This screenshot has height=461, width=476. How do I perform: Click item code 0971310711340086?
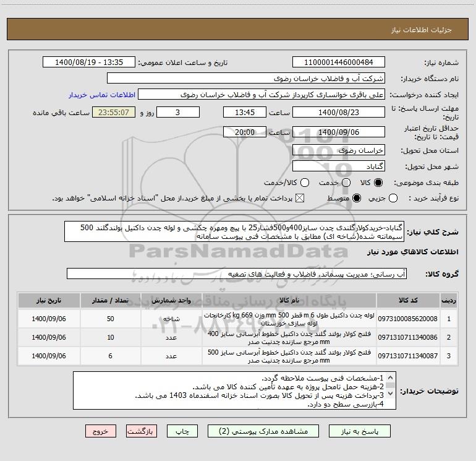click(x=408, y=337)
